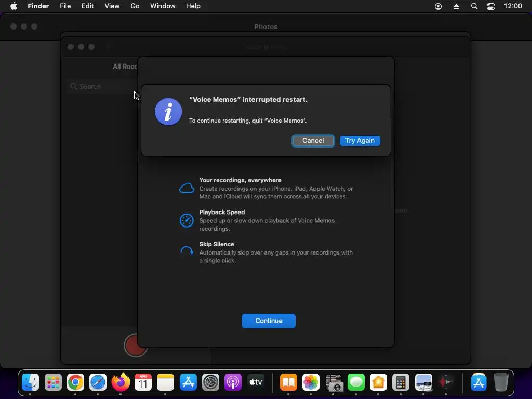
Task: Open the Finder menu
Action: pyautogui.click(x=38, y=6)
